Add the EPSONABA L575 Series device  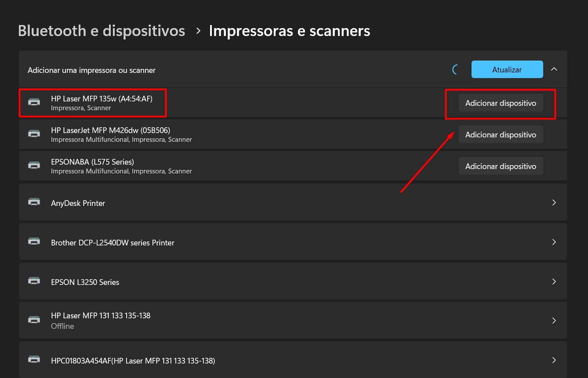(501, 166)
